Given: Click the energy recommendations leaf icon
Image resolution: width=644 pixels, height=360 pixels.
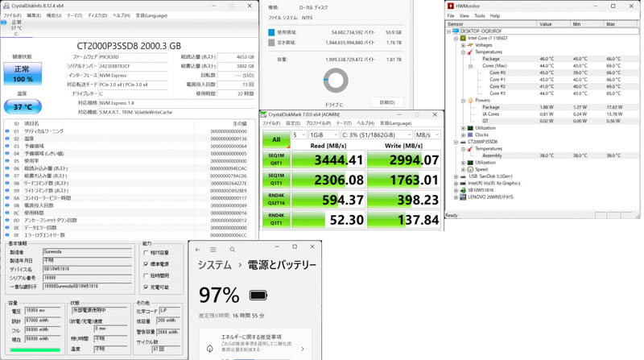Looking at the screenshot, I should [x=210, y=348].
